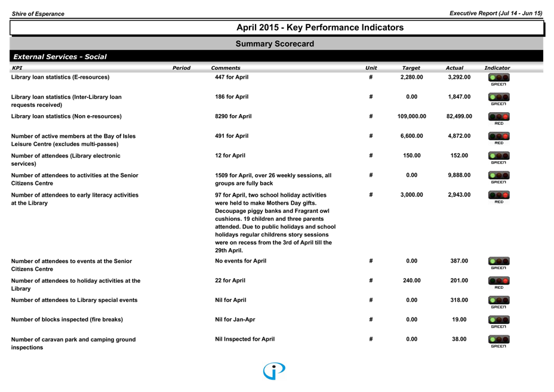Click comment 'No events for April'
This screenshot has height=392, width=554.
pos(241,261)
